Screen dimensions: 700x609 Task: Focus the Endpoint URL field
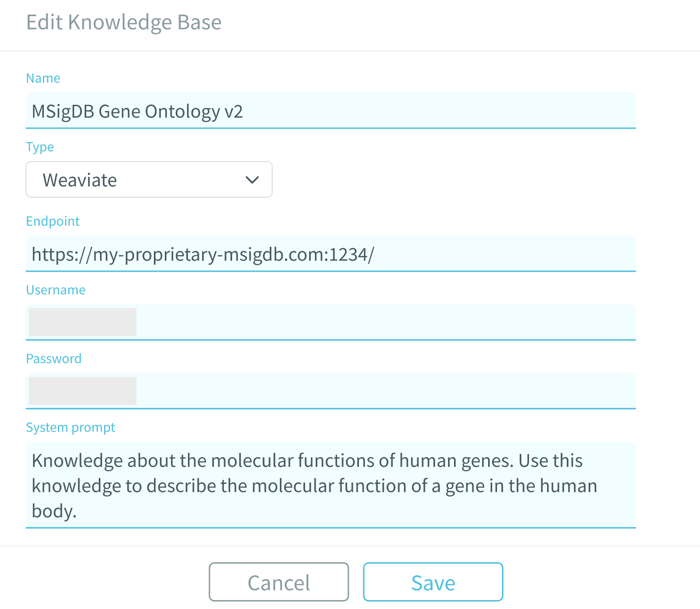click(x=481, y=254)
